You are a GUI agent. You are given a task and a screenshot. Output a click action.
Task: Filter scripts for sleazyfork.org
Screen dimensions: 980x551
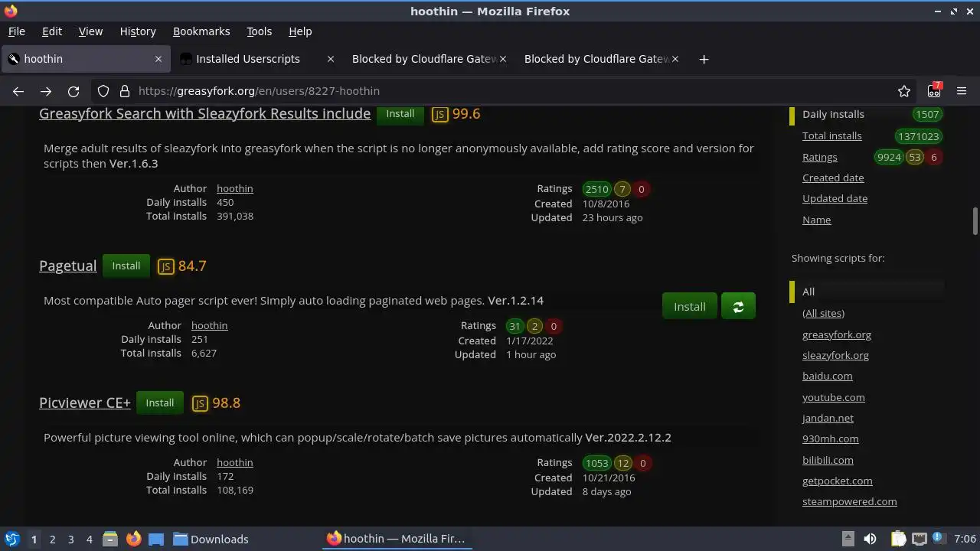tap(835, 355)
